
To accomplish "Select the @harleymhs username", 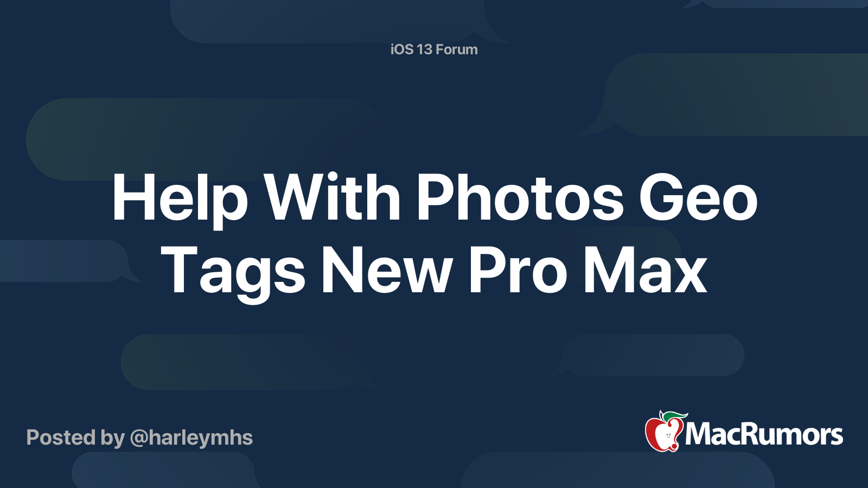I will point(192,438).
